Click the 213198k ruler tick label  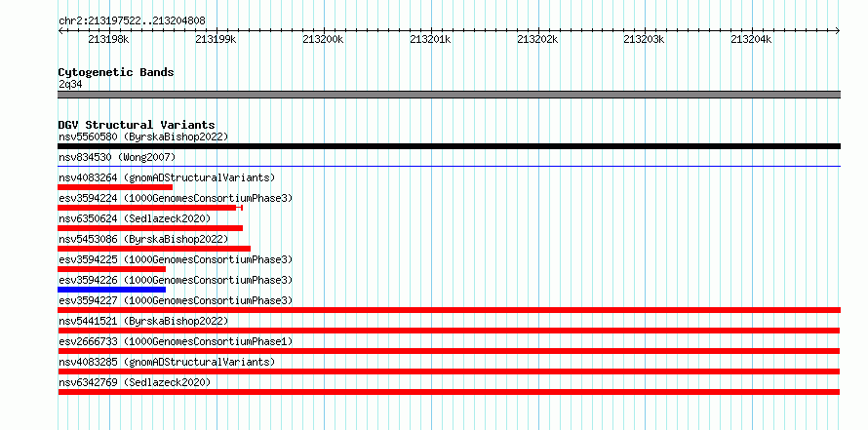coord(109,40)
